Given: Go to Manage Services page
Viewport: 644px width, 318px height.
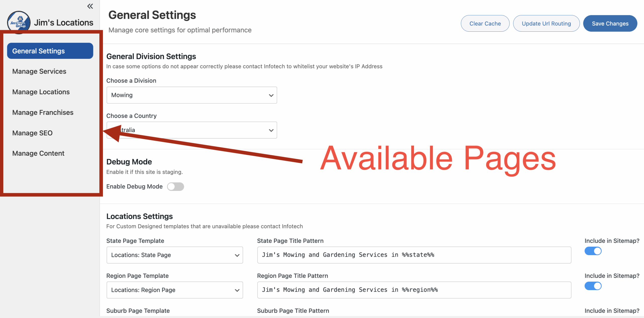Looking at the screenshot, I should 39,71.
